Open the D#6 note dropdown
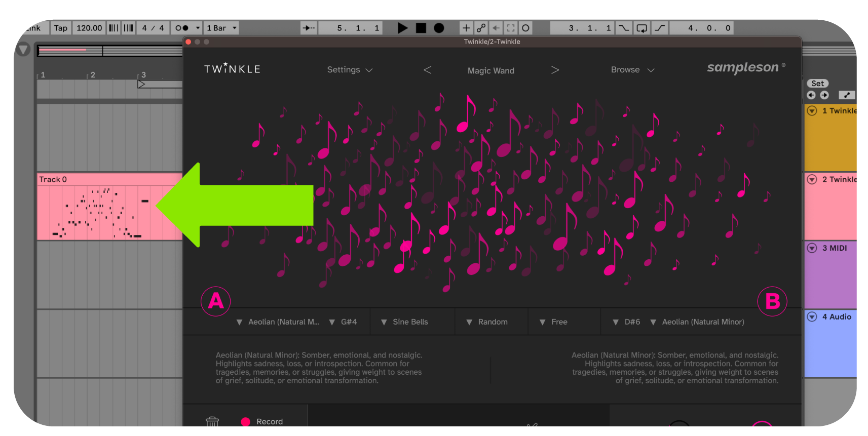This screenshot has width=868, height=436. [626, 322]
